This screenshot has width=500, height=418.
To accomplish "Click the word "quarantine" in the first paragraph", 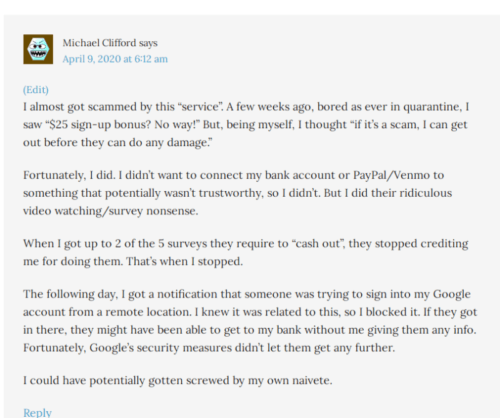I will 432,107.
